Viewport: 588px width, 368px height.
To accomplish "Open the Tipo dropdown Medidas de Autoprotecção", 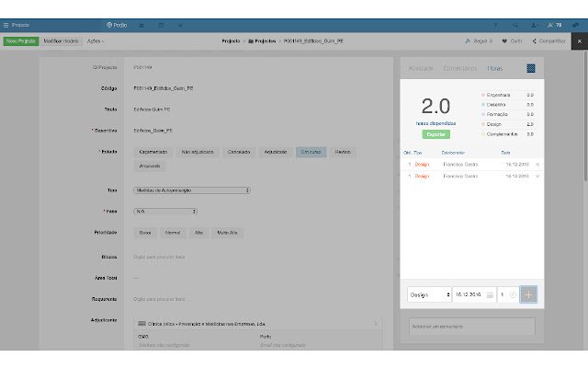I will coord(192,190).
